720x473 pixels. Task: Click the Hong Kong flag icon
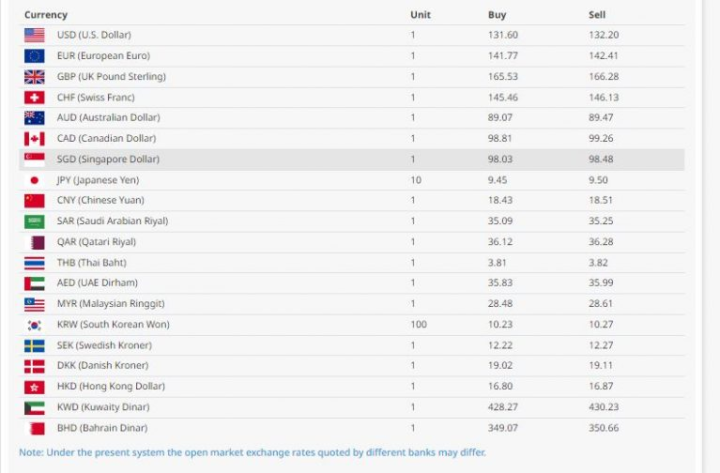(x=34, y=386)
